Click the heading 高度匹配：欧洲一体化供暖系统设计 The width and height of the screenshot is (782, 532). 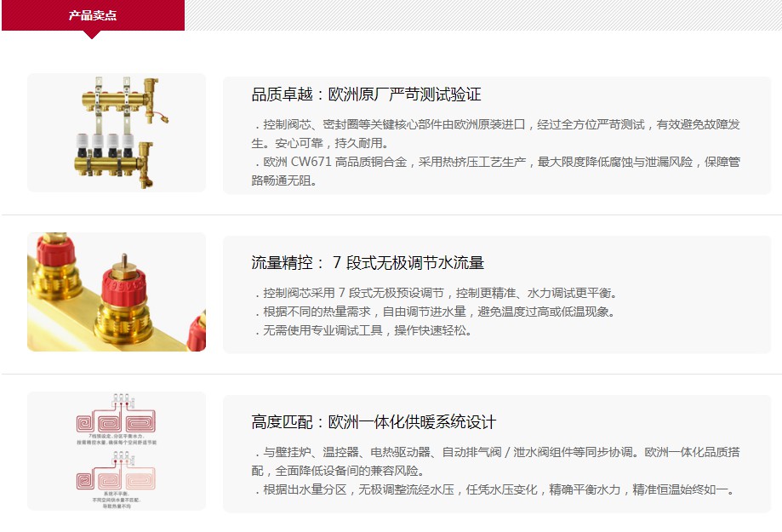(x=374, y=422)
